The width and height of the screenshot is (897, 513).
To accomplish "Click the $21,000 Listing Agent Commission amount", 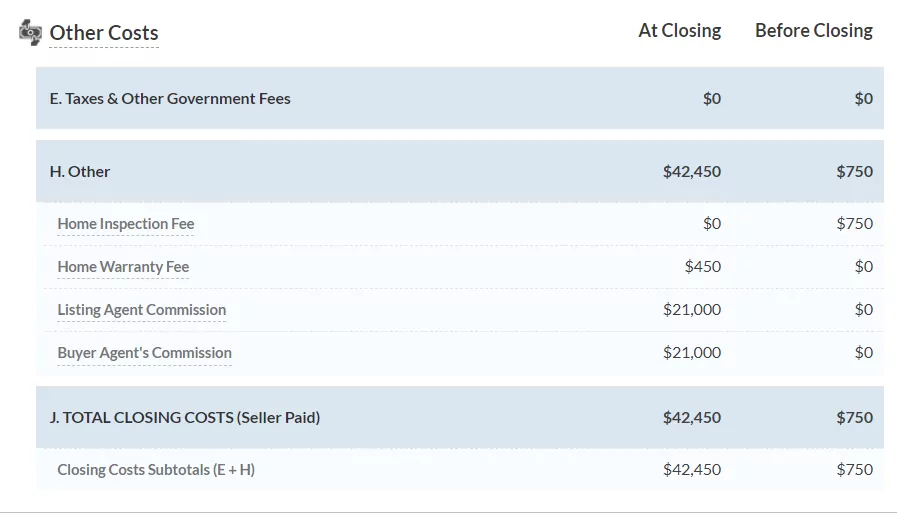I will [691, 310].
